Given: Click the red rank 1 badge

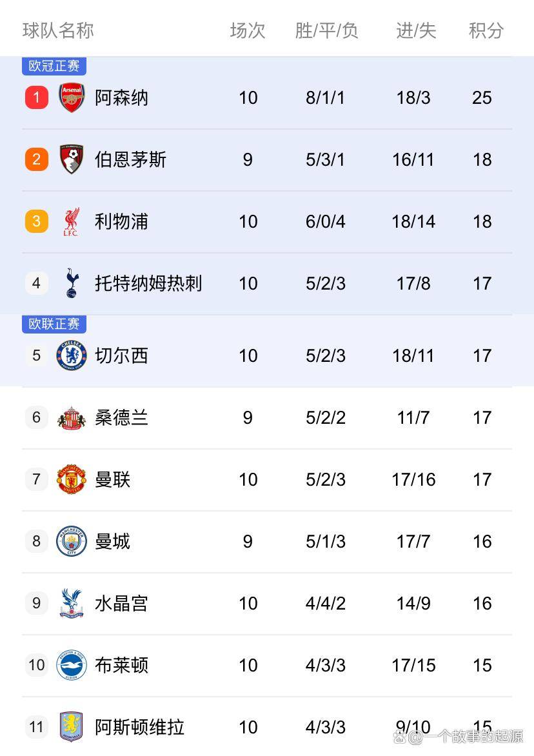Looking at the screenshot, I should (x=37, y=97).
